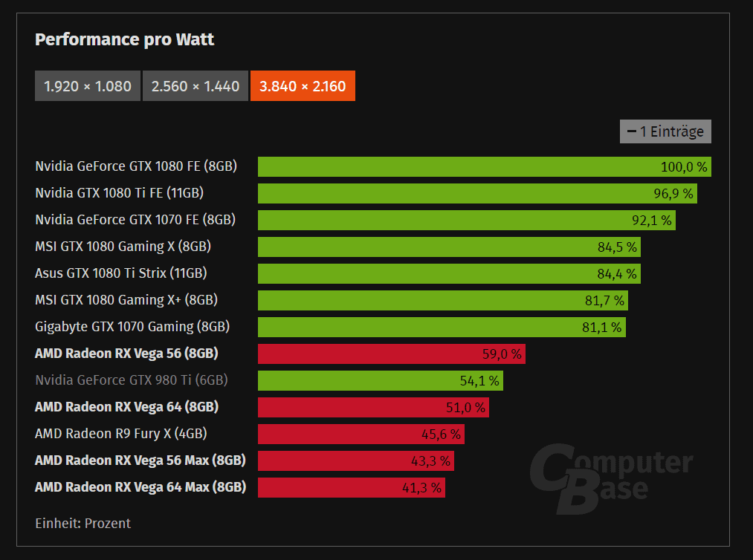Click the red 41,3 % bar
Viewport: 753px width, 560px height.
coord(352,487)
